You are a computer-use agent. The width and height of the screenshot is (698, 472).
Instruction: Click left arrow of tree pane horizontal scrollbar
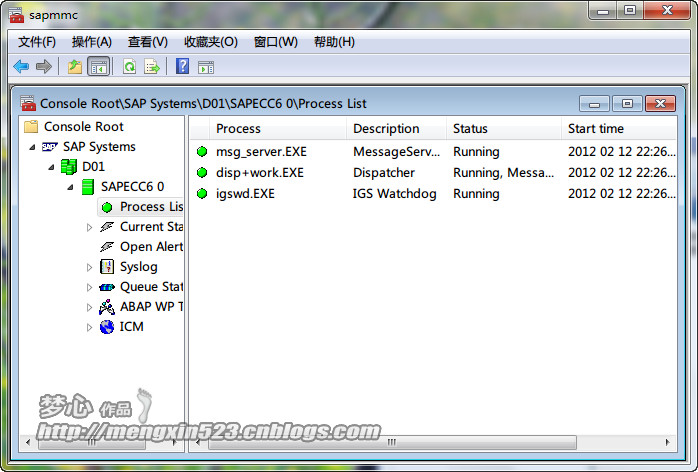pyautogui.click(x=28, y=442)
